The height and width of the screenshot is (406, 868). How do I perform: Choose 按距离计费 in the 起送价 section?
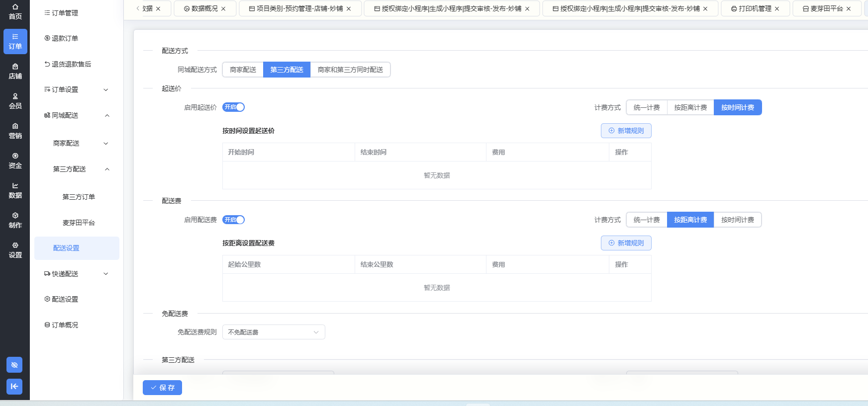pyautogui.click(x=690, y=107)
